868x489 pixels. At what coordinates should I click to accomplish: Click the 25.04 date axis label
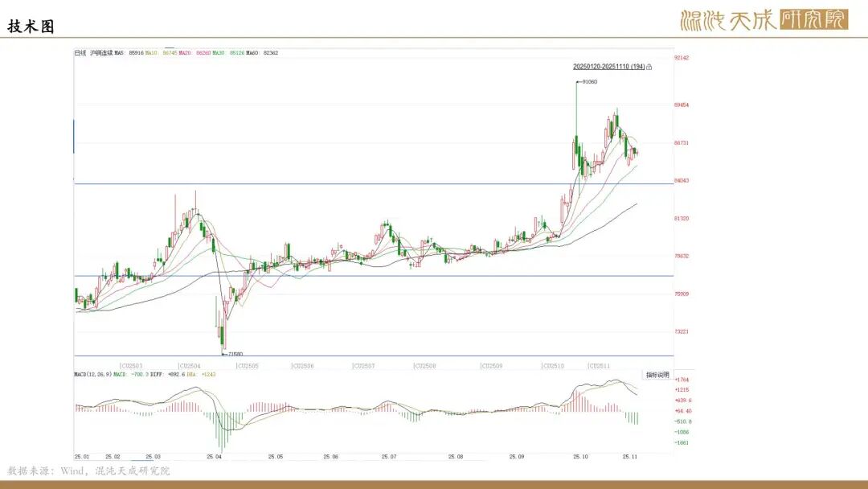point(214,457)
